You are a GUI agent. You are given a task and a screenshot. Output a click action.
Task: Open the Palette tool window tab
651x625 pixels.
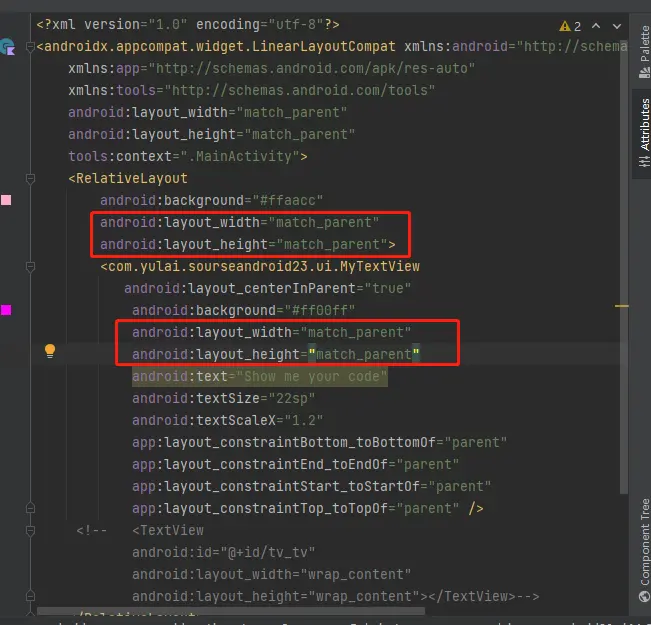(644, 52)
